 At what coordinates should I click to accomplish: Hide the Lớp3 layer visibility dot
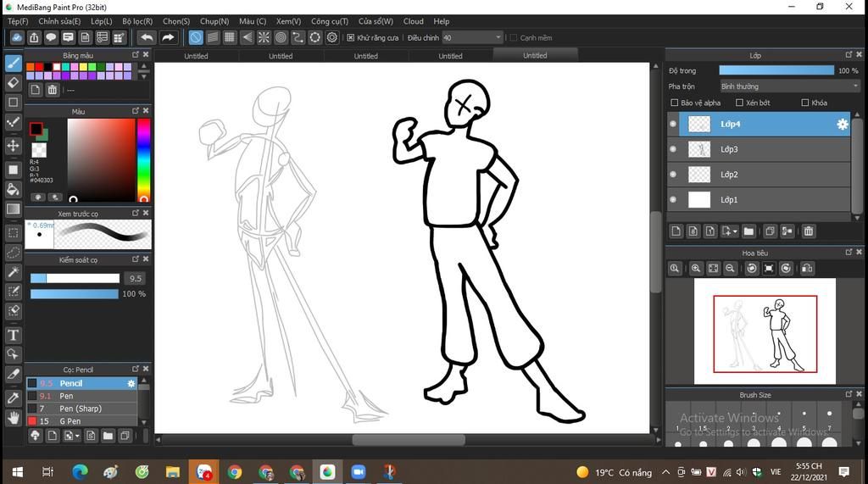[673, 149]
